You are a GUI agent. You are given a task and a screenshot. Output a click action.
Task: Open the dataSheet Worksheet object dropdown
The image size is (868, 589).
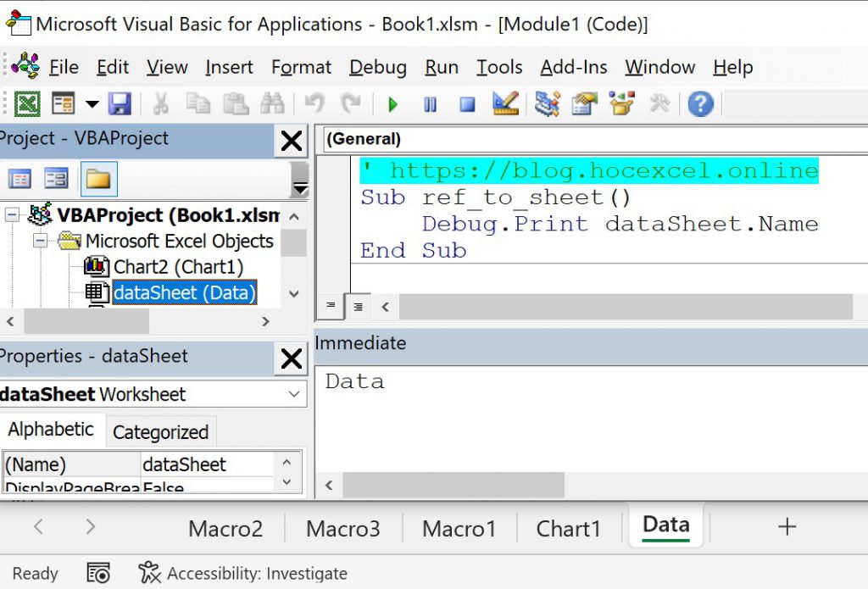[x=295, y=394]
